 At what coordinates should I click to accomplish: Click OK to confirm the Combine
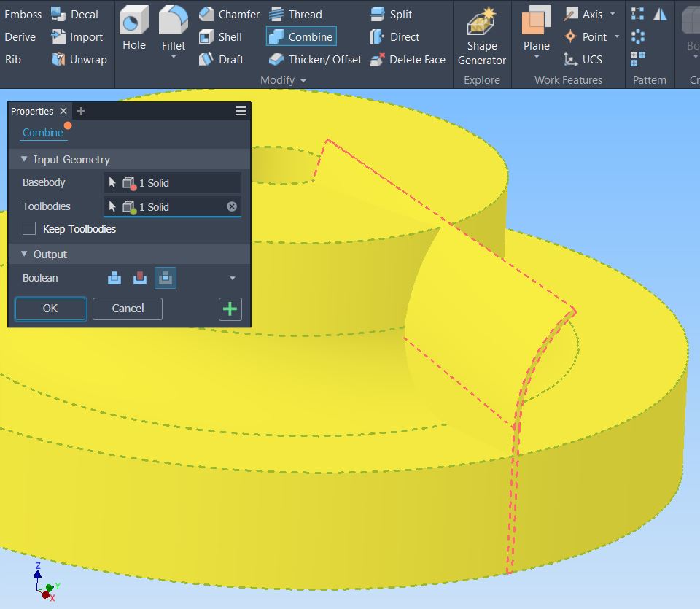[x=50, y=309]
